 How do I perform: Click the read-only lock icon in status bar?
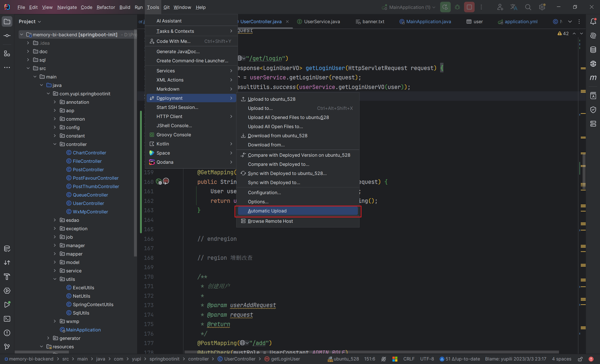pos(580,359)
